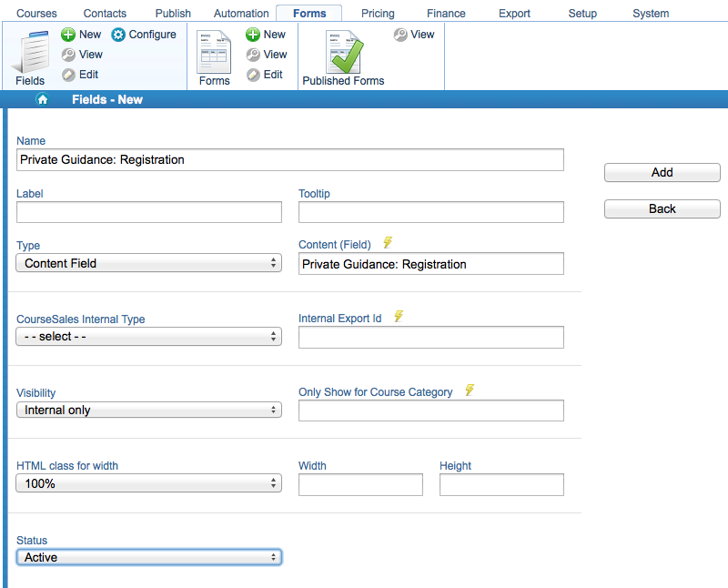Open the Type dropdown showing Content Field
This screenshot has height=588, width=728.
click(149, 263)
